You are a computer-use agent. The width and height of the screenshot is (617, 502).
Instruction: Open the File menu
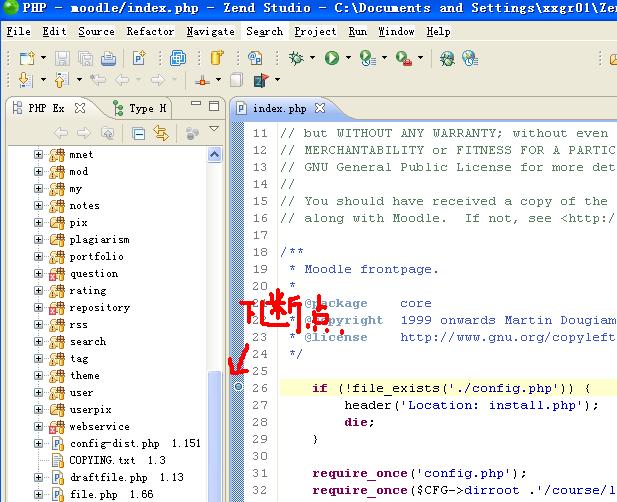pos(18,31)
